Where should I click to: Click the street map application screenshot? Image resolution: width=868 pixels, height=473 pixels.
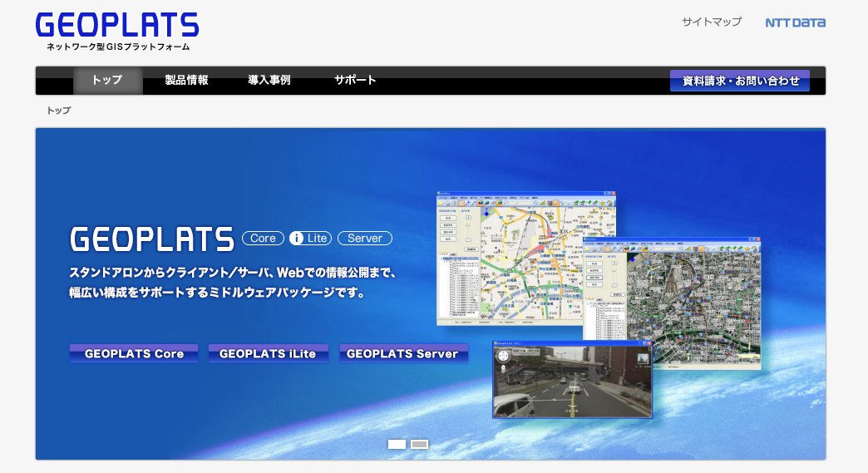coord(526,259)
